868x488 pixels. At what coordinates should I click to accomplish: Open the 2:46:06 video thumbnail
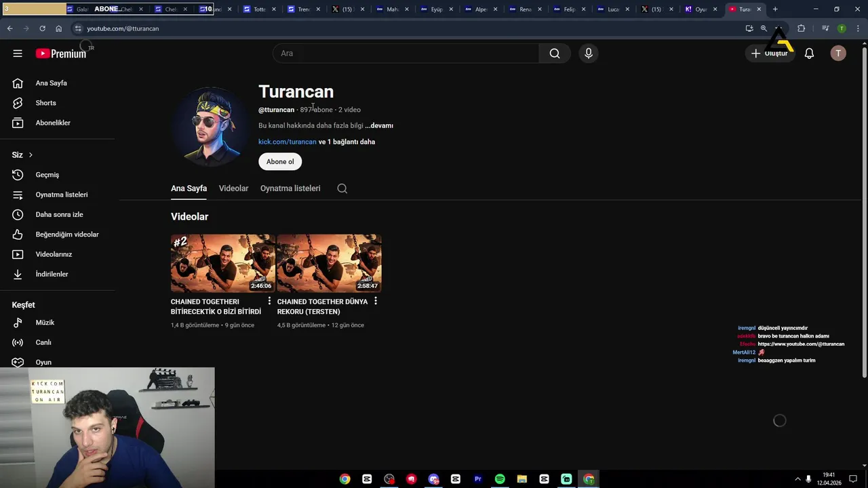pyautogui.click(x=222, y=263)
